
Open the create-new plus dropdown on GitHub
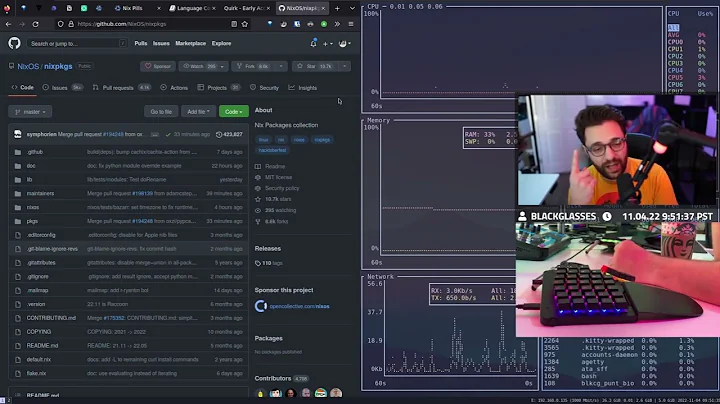click(327, 44)
